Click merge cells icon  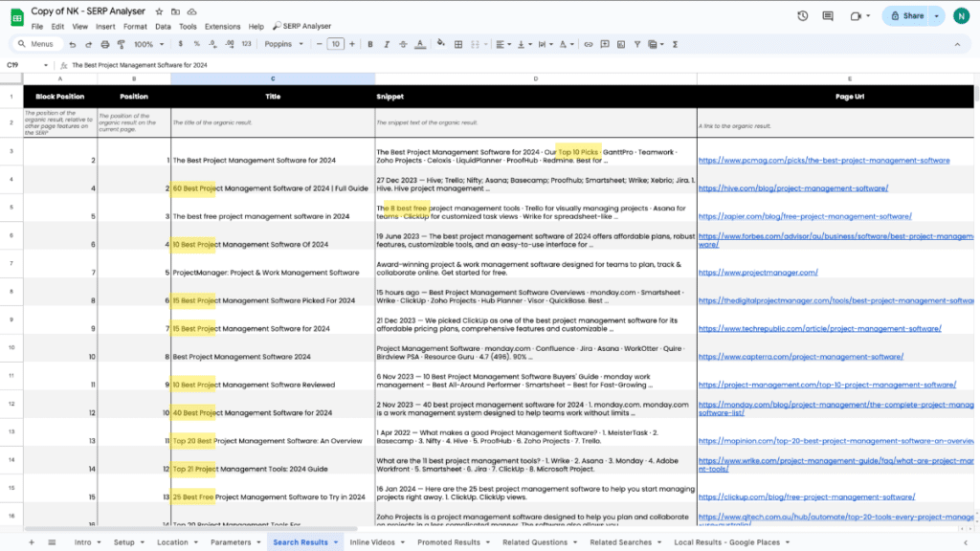tap(475, 44)
